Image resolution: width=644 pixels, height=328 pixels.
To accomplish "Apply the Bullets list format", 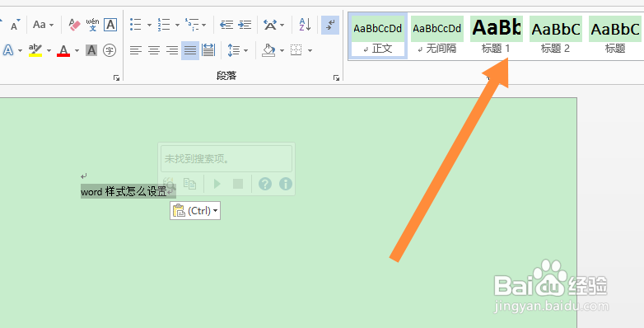I will (136, 25).
